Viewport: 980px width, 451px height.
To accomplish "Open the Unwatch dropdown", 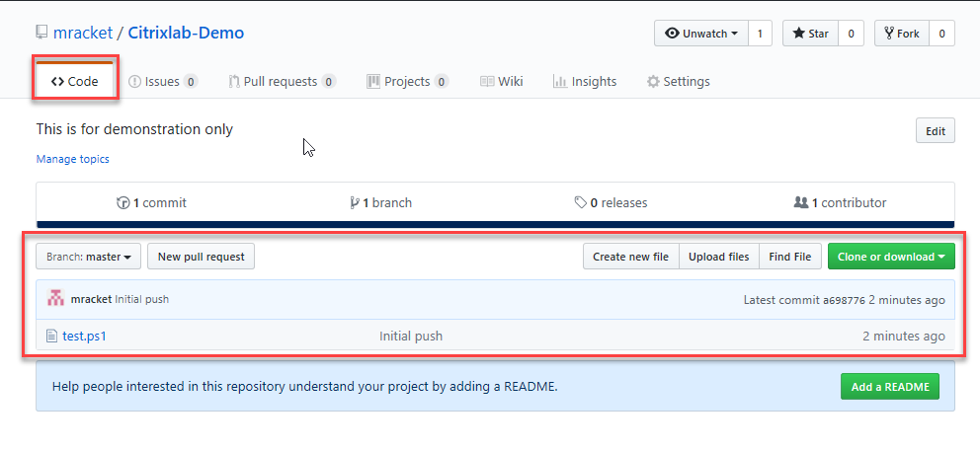I will pyautogui.click(x=701, y=34).
